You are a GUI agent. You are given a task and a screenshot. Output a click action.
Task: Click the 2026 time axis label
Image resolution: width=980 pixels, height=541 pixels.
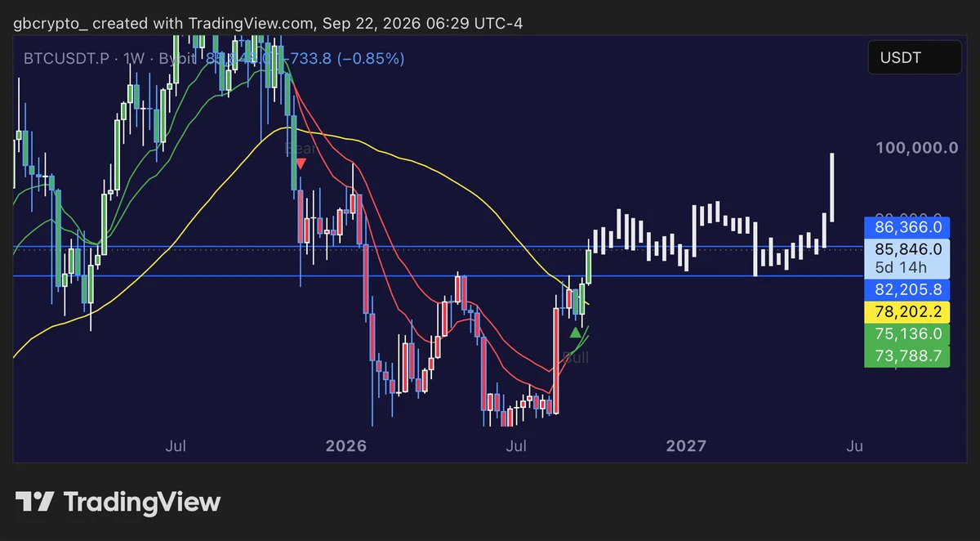[345, 446]
